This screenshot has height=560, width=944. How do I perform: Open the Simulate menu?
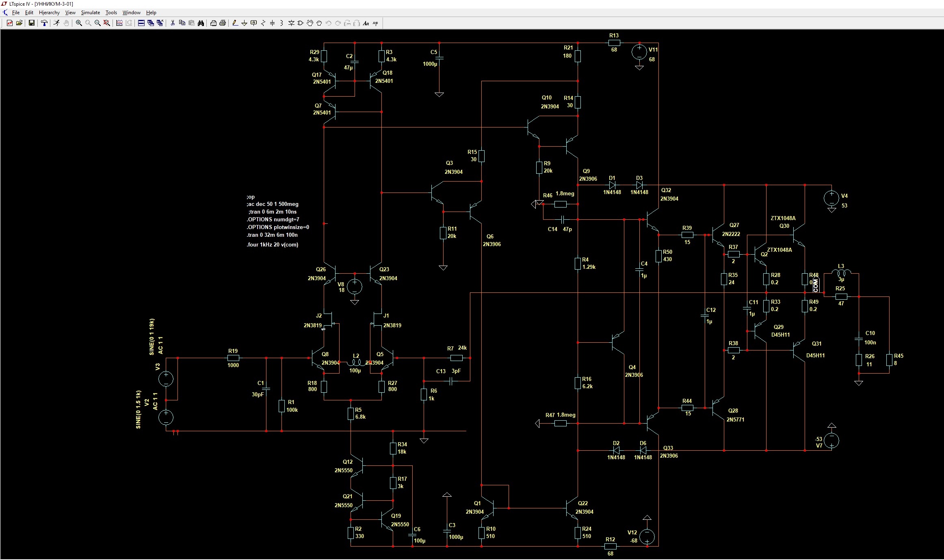click(x=90, y=13)
